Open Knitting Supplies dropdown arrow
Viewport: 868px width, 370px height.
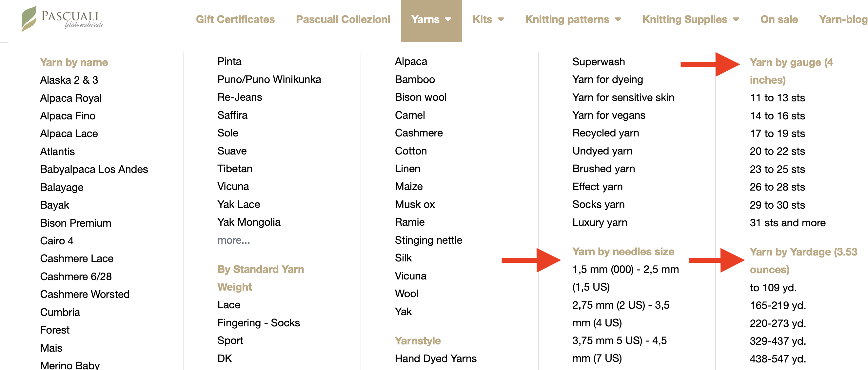[x=736, y=20]
